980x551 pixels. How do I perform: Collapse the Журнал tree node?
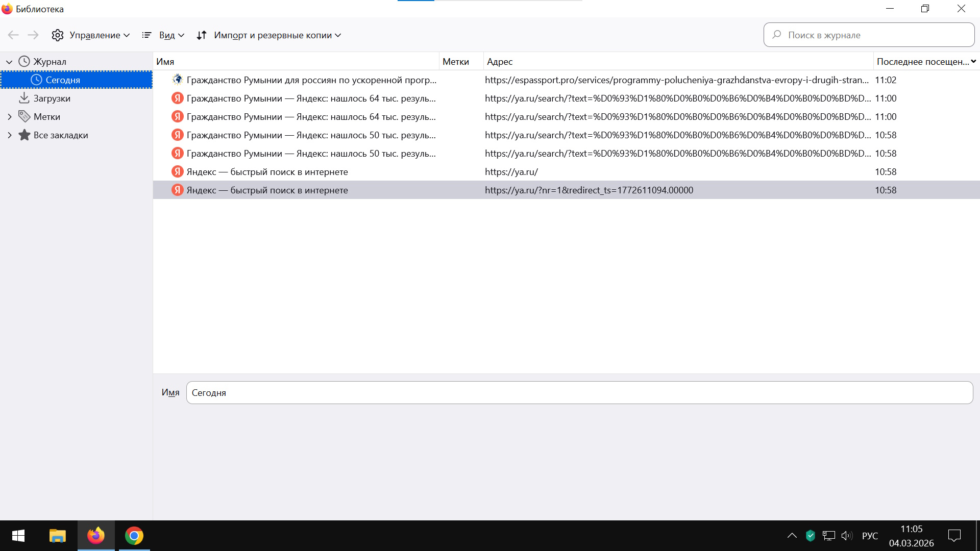(9, 62)
